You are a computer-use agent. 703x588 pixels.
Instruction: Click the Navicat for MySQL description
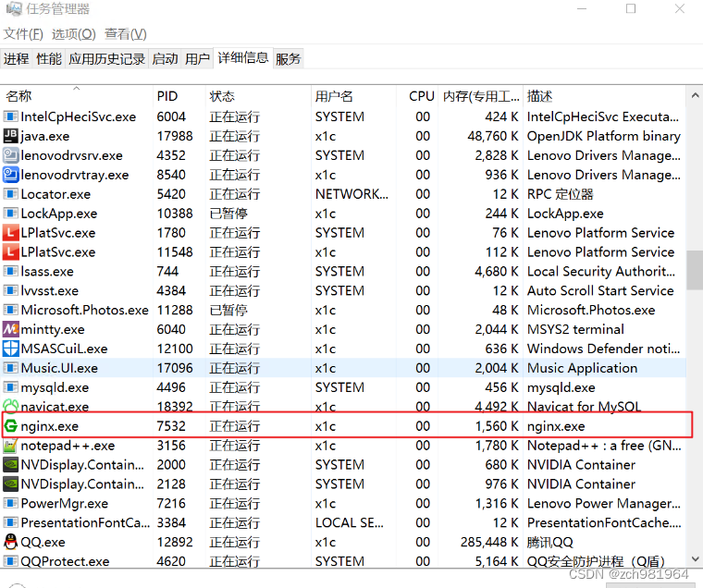coord(585,407)
